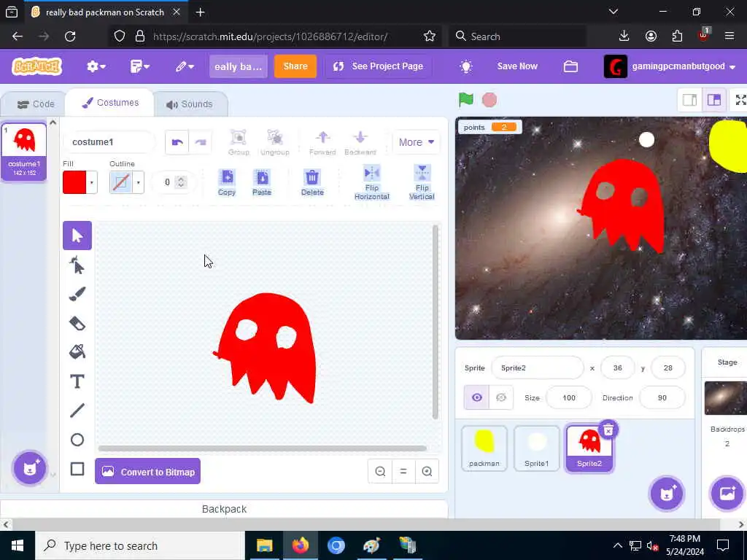Image resolution: width=747 pixels, height=560 pixels.
Task: Click the Undo arrow button
Action: pos(177,142)
